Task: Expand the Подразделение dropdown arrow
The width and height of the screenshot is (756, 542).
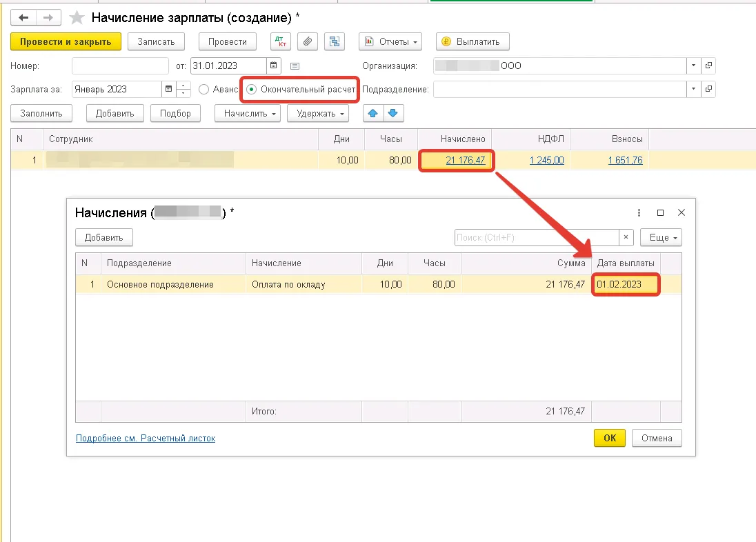Action: tap(693, 90)
